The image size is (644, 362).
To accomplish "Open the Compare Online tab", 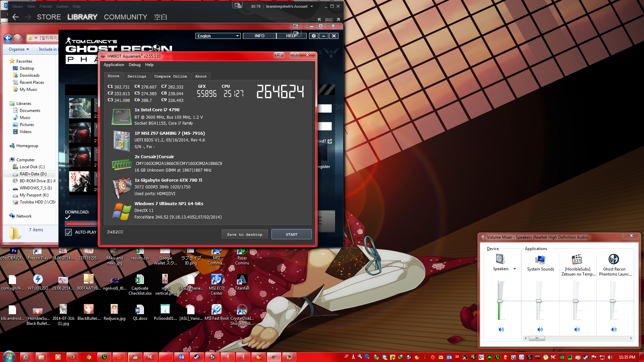I will tap(170, 76).
